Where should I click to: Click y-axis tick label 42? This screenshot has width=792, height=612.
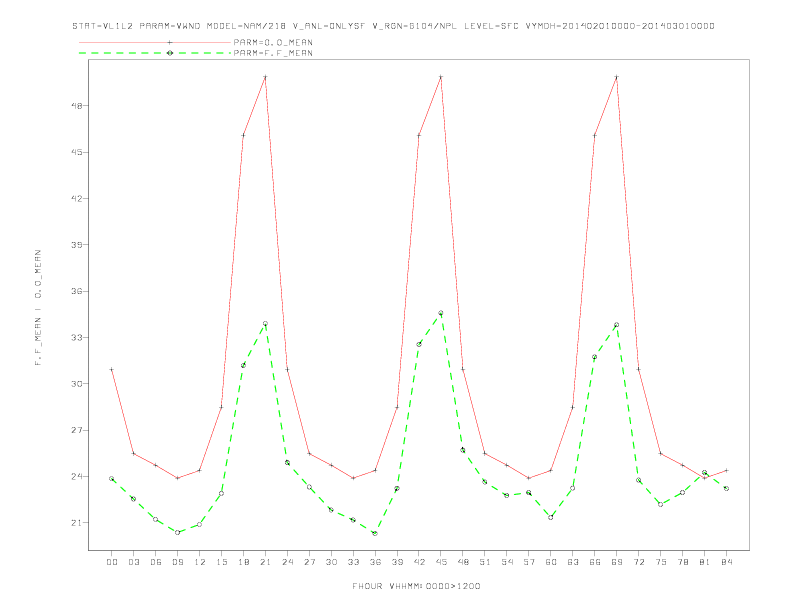[77, 198]
